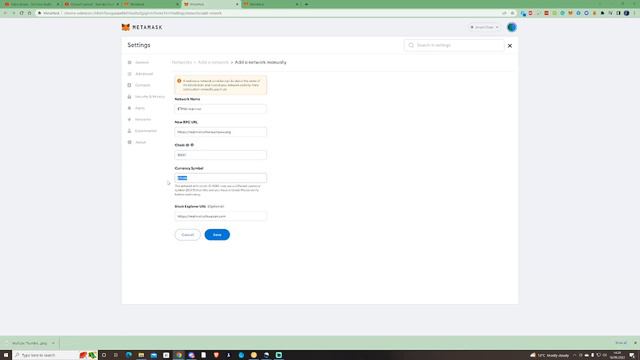Screen dimensions: 640x360
Task: Open the notification center
Action: click(632, 355)
